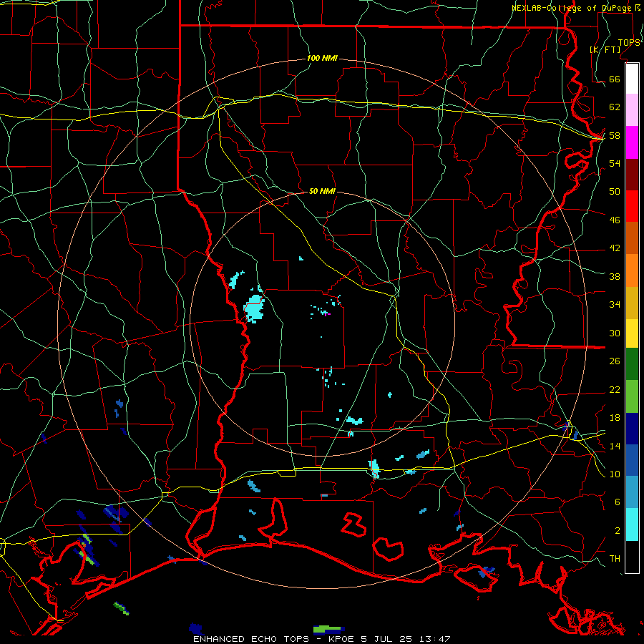Click the legend value 58
644x644 pixels.
tap(615, 135)
